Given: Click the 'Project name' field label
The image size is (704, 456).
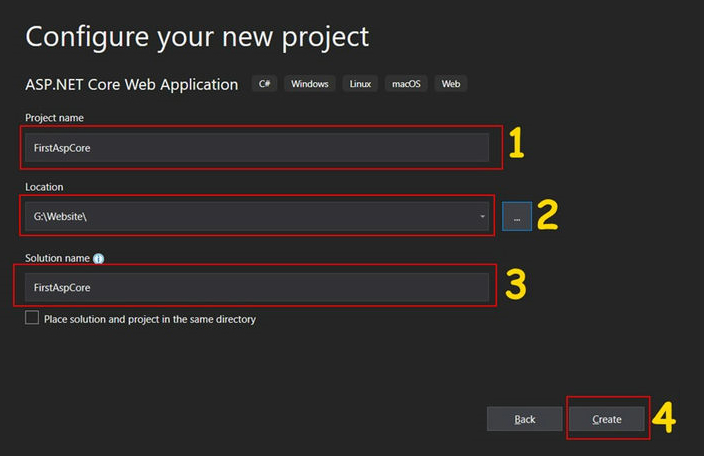Looking at the screenshot, I should (x=55, y=118).
